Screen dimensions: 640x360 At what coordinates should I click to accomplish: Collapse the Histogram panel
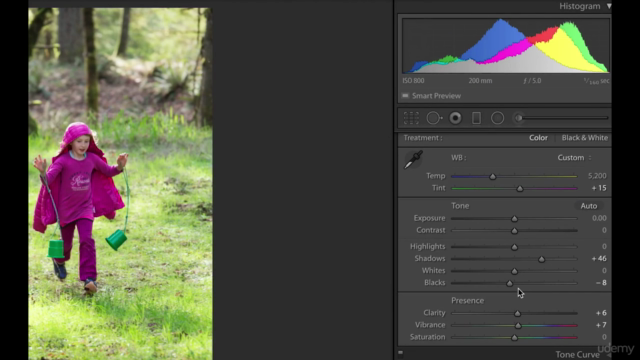(609, 6)
